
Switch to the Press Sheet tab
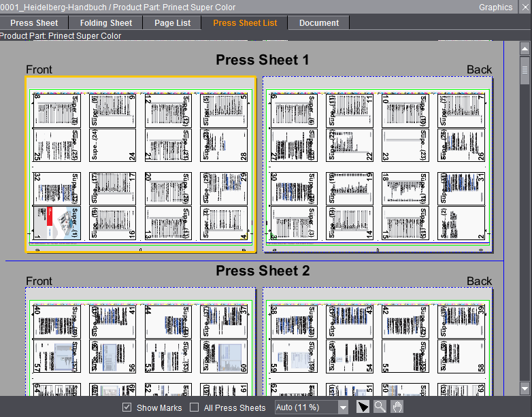tap(34, 22)
